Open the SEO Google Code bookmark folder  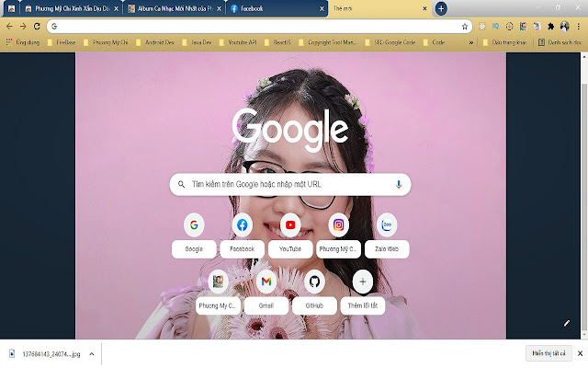pyautogui.click(x=390, y=42)
